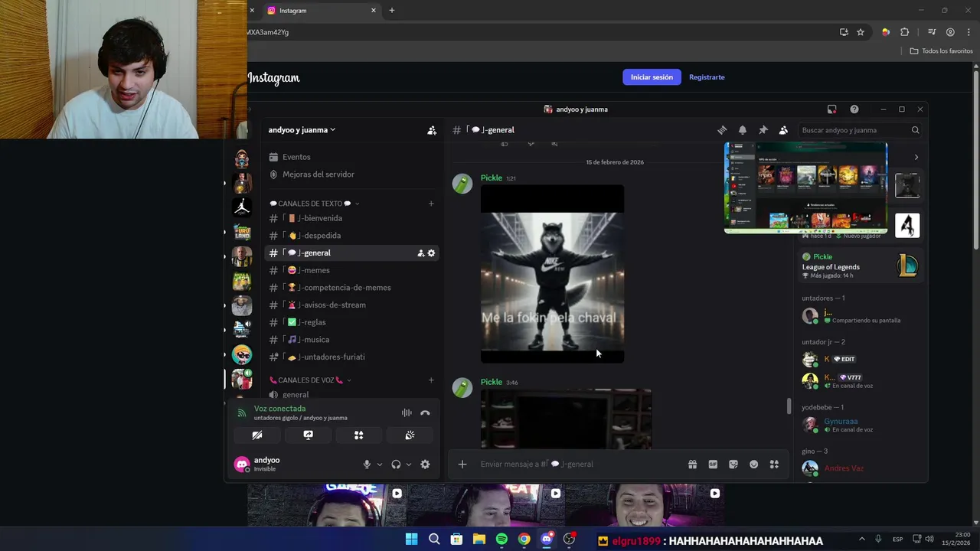Collapse the CANALES DE VOZ category
Image resolution: width=980 pixels, height=551 pixels.
pyautogui.click(x=310, y=380)
